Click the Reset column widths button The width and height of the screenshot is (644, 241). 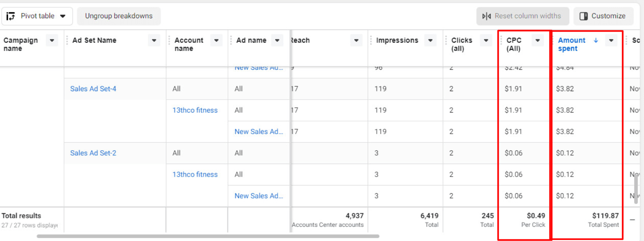(522, 16)
